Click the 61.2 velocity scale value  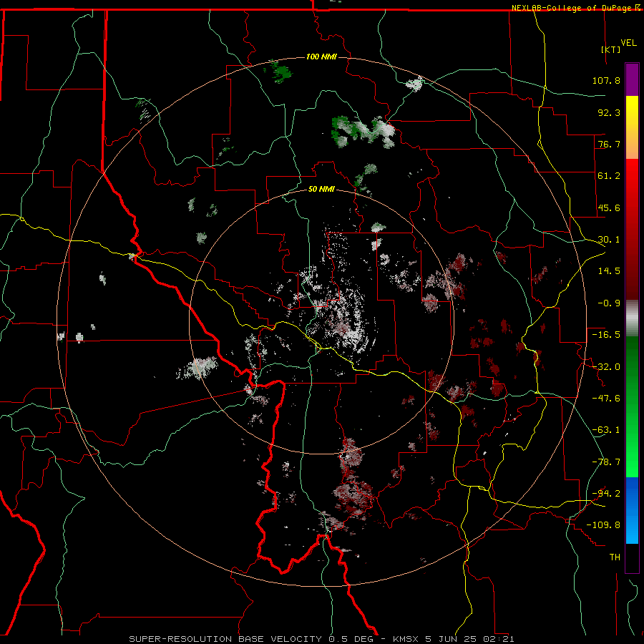(609, 176)
